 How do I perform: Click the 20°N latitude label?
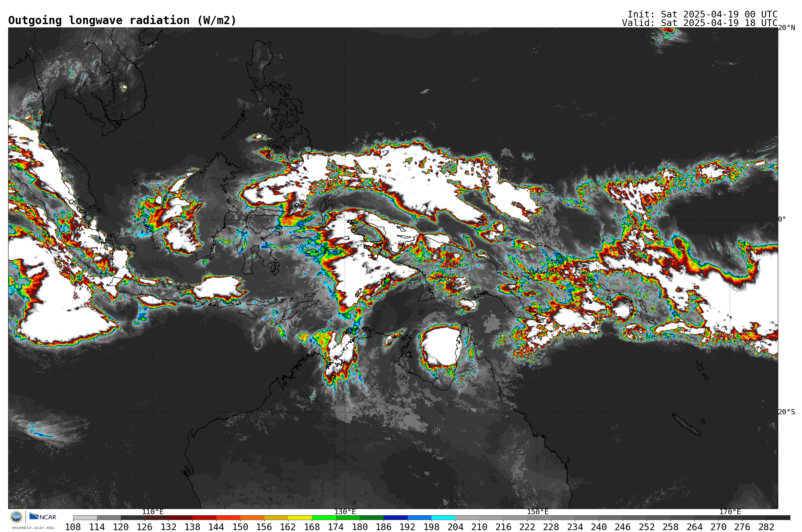click(x=786, y=28)
